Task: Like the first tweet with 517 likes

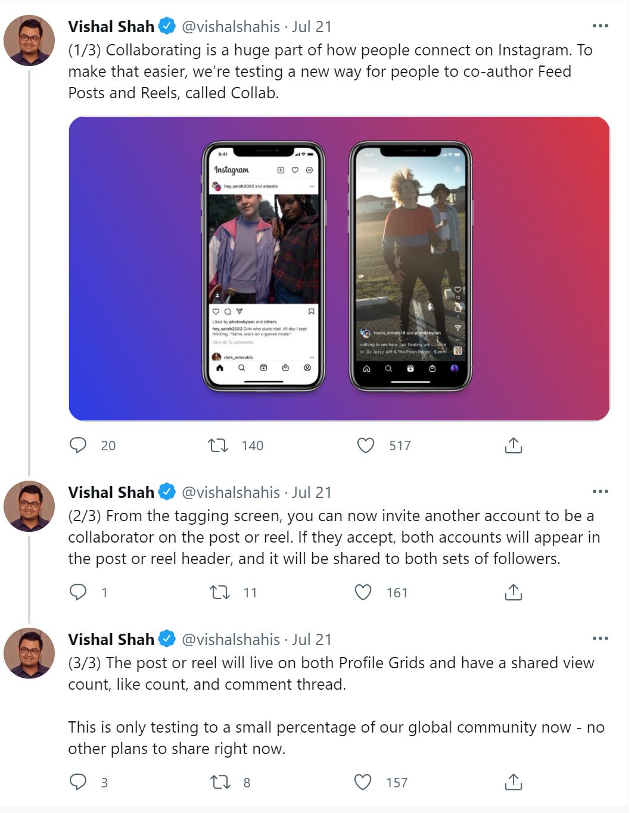Action: pos(366,446)
